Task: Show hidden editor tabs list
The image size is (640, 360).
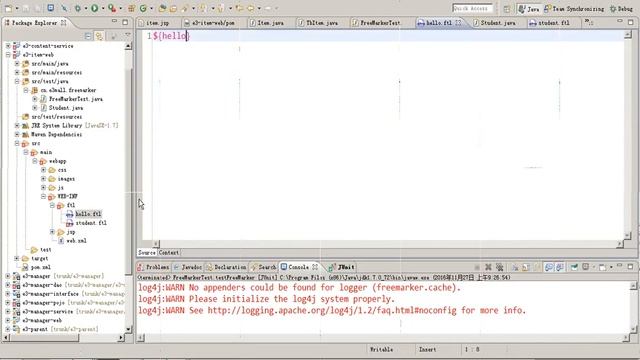Action: (x=589, y=22)
